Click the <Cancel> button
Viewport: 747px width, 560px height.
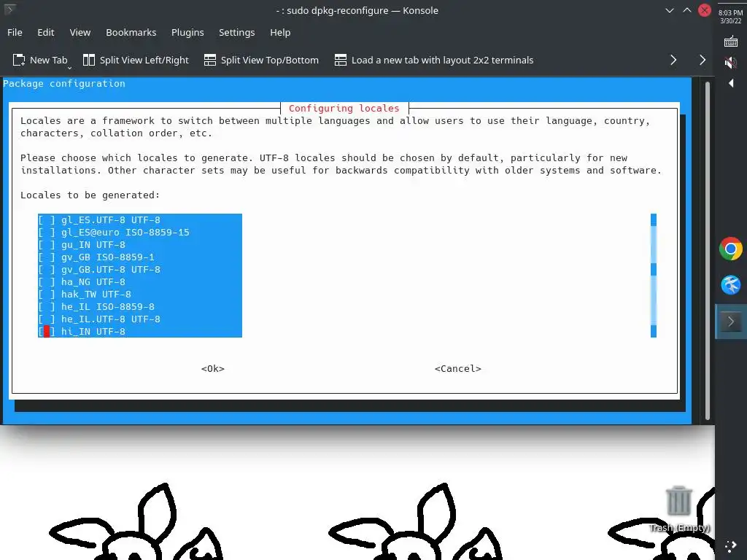click(458, 368)
